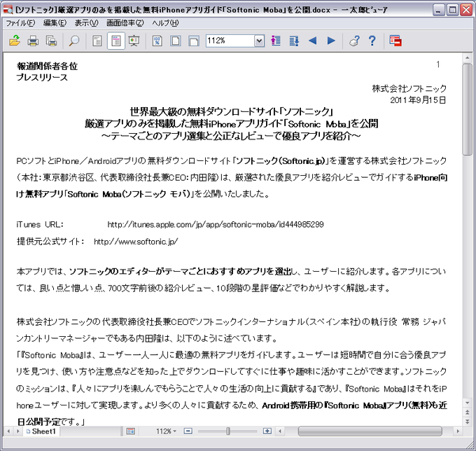Click page number 1 in document

438,64
